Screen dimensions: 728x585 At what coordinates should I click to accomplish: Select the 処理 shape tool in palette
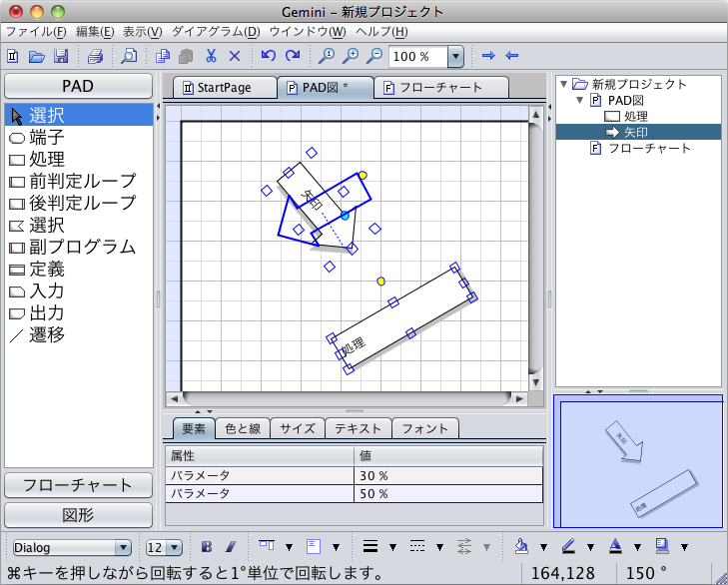[79, 160]
